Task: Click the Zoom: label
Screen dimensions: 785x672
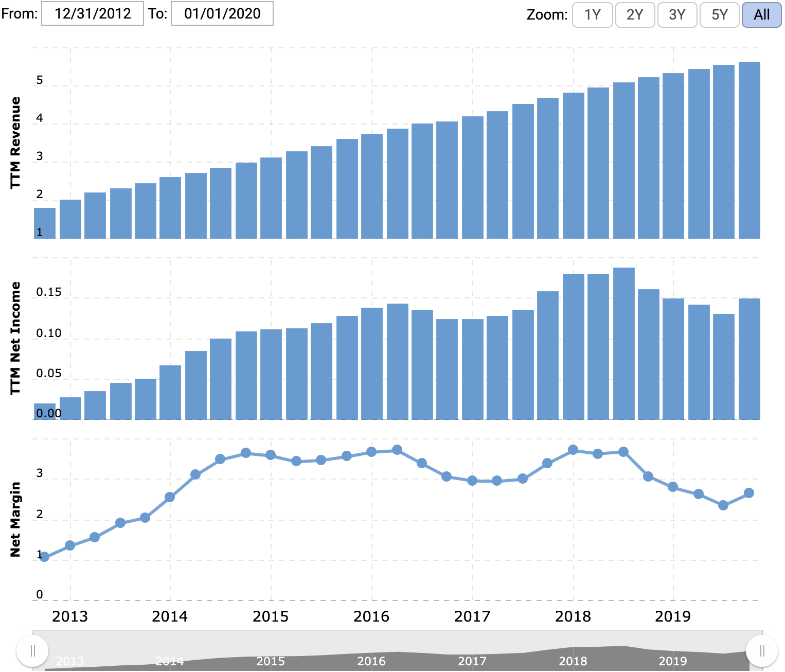Action: point(547,15)
